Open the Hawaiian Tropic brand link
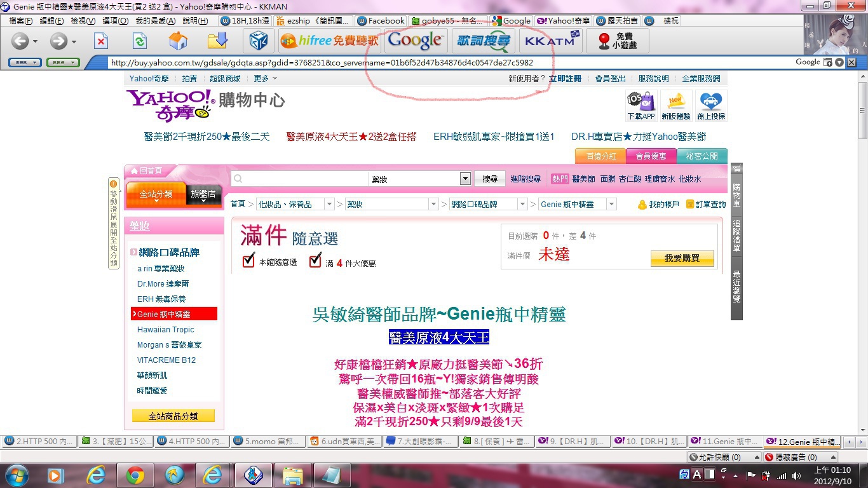This screenshot has height=488, width=868. click(166, 330)
